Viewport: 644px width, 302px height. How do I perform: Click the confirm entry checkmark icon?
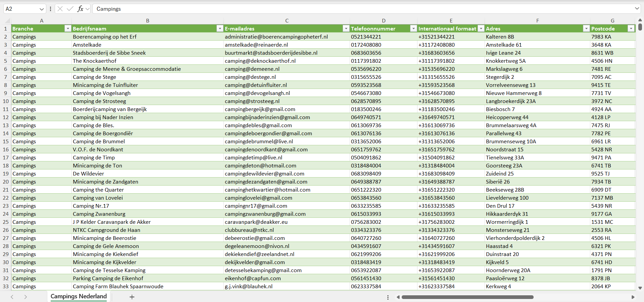[70, 9]
